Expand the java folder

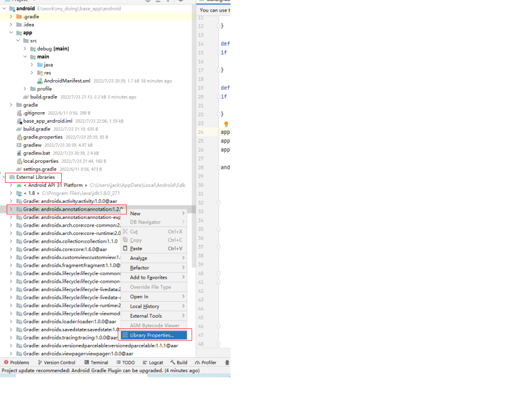tap(31, 64)
